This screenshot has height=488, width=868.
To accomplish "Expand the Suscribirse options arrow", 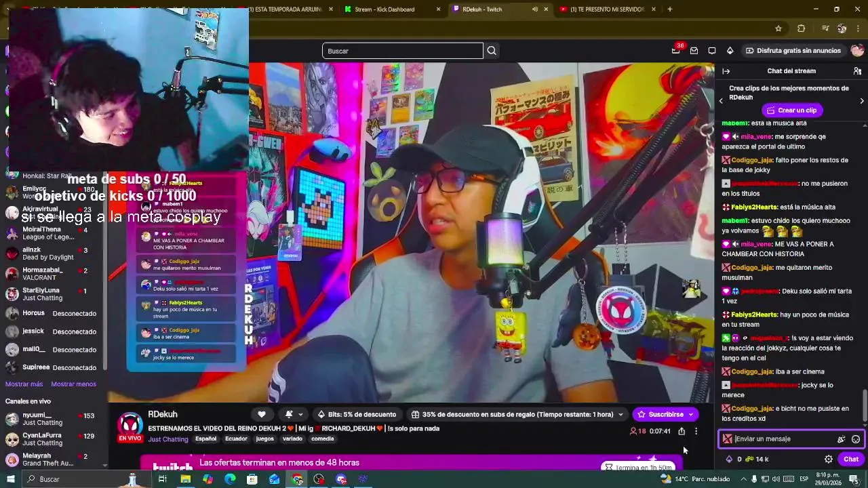I will (691, 414).
